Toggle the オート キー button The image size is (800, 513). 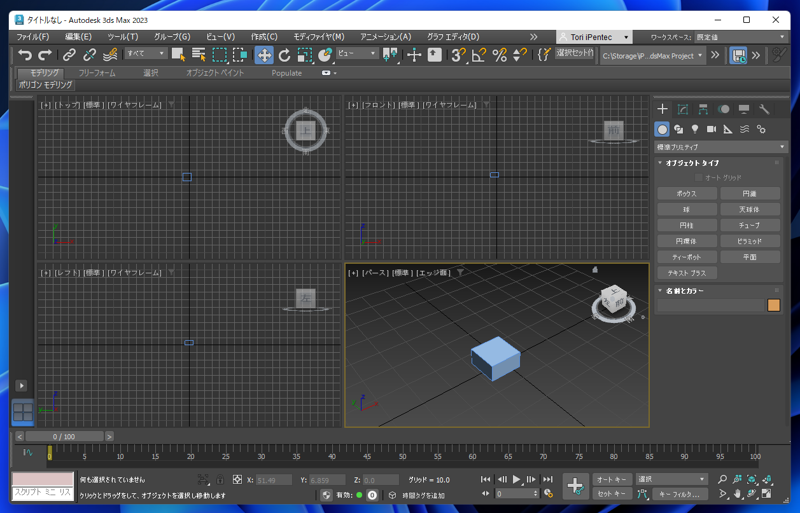(x=612, y=479)
